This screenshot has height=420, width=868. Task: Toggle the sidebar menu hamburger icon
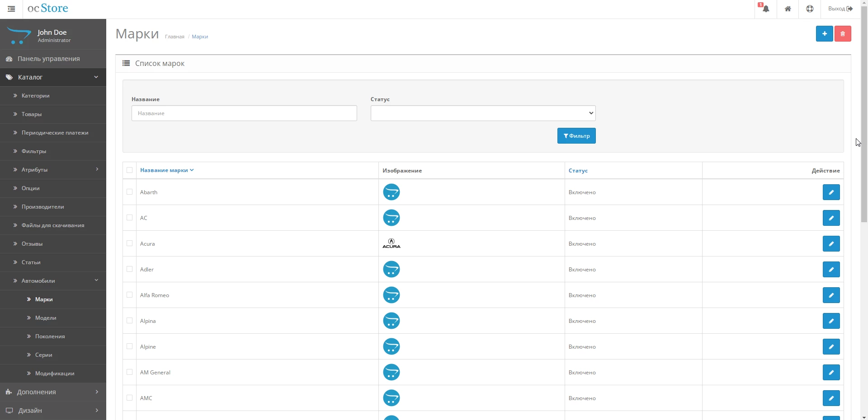click(x=11, y=9)
